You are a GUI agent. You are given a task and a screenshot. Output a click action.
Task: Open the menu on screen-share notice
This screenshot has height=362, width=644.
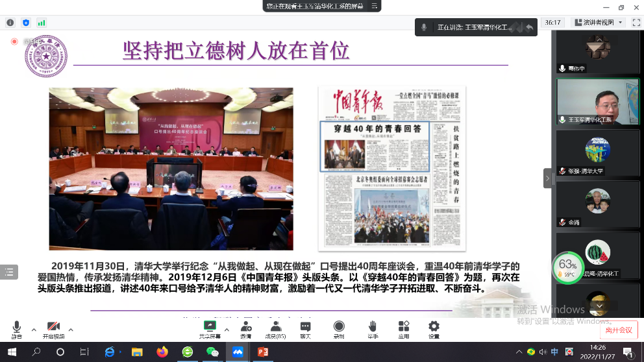(x=374, y=6)
